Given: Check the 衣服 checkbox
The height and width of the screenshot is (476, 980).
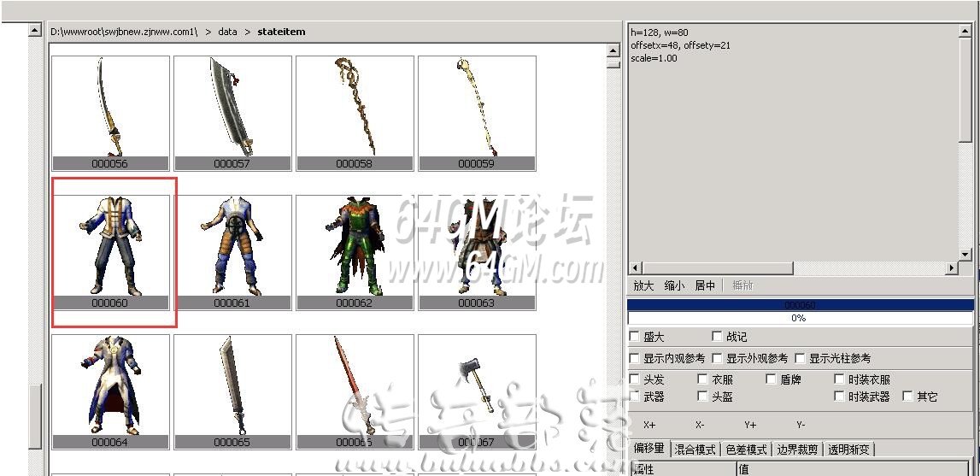Looking at the screenshot, I should click(702, 379).
